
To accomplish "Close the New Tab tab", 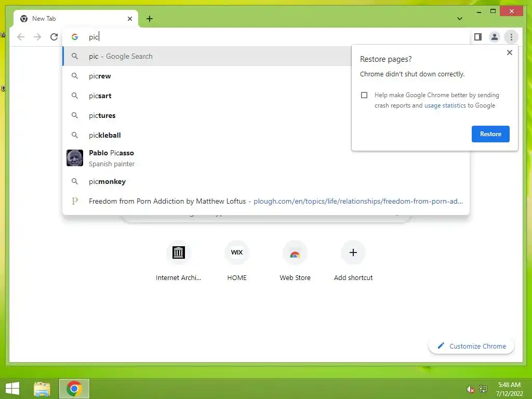I will [129, 19].
